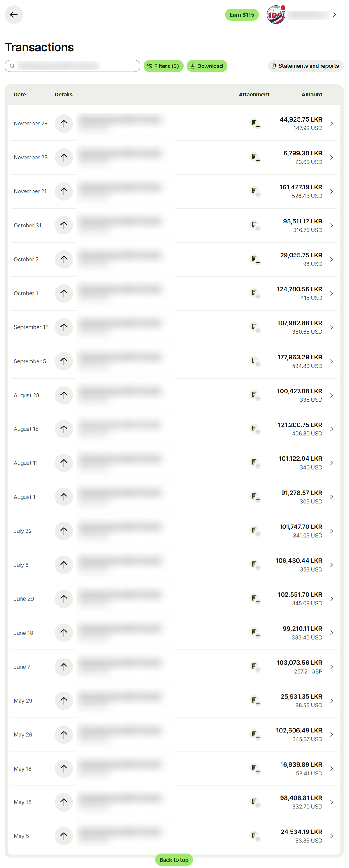Open the account profile avatar
The width and height of the screenshot is (349, 868).
(275, 14)
